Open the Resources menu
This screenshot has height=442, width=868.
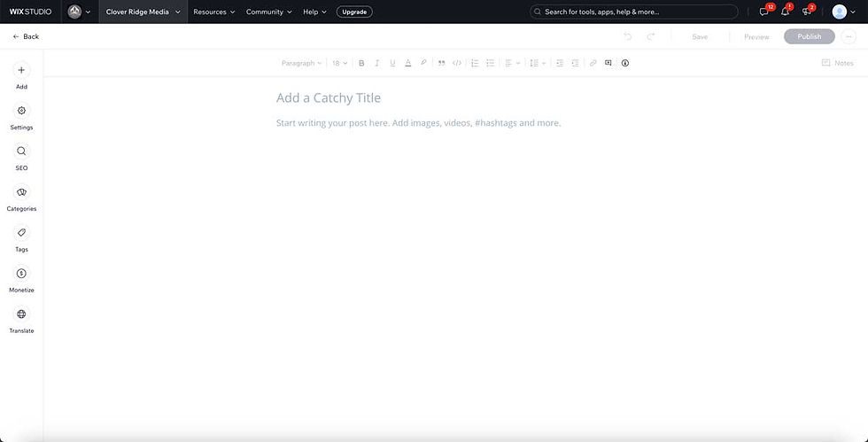click(x=214, y=12)
